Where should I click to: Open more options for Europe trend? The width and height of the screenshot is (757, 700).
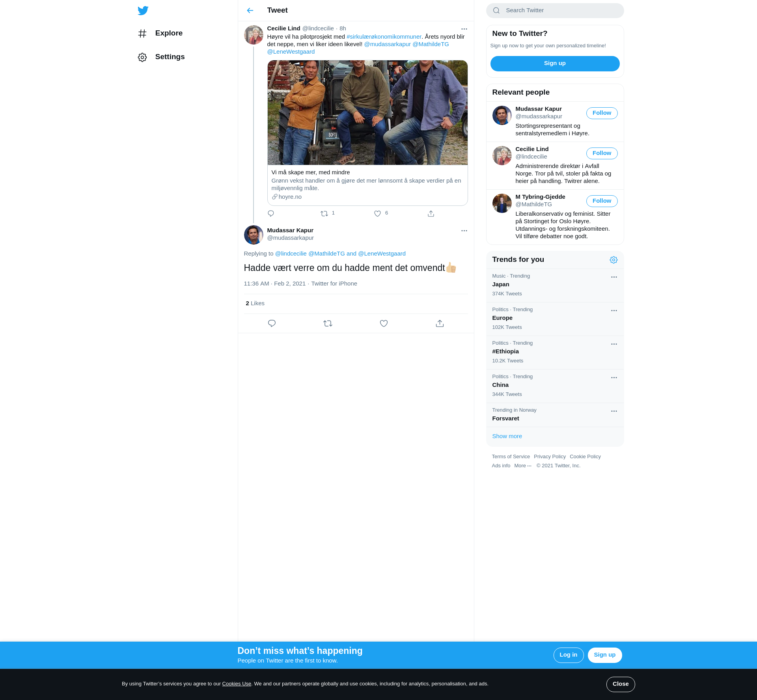pos(614,311)
